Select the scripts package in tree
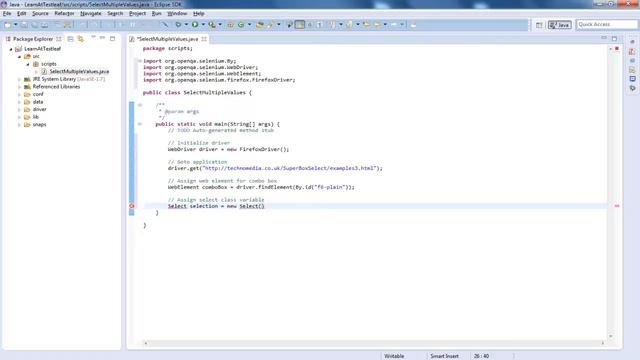Screen dimensions: 640x360 click(x=49, y=64)
